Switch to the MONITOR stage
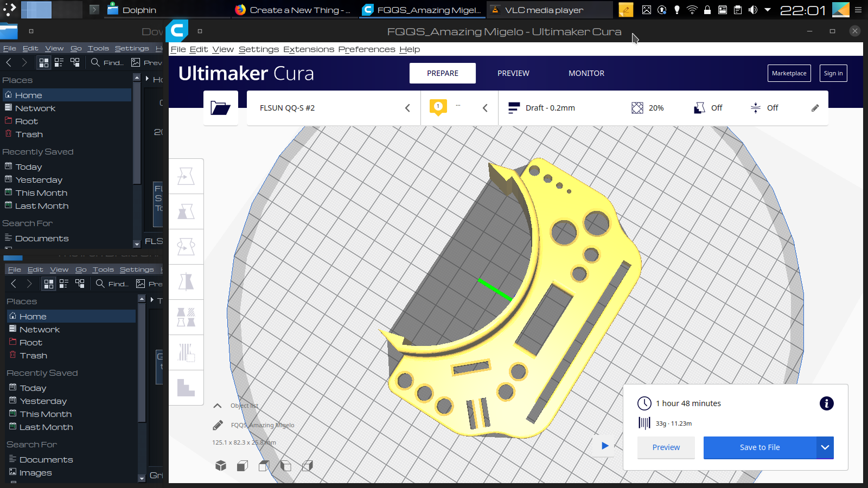Image resolution: width=868 pixels, height=488 pixels. click(586, 73)
